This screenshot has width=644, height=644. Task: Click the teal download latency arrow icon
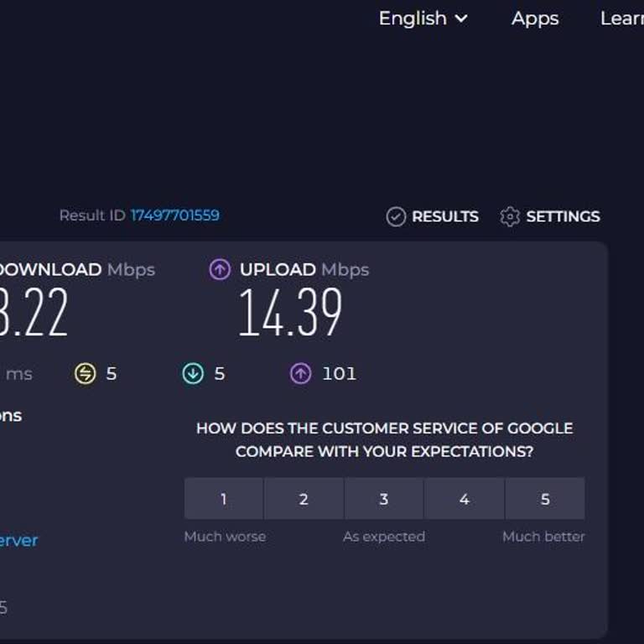pyautogui.click(x=193, y=374)
